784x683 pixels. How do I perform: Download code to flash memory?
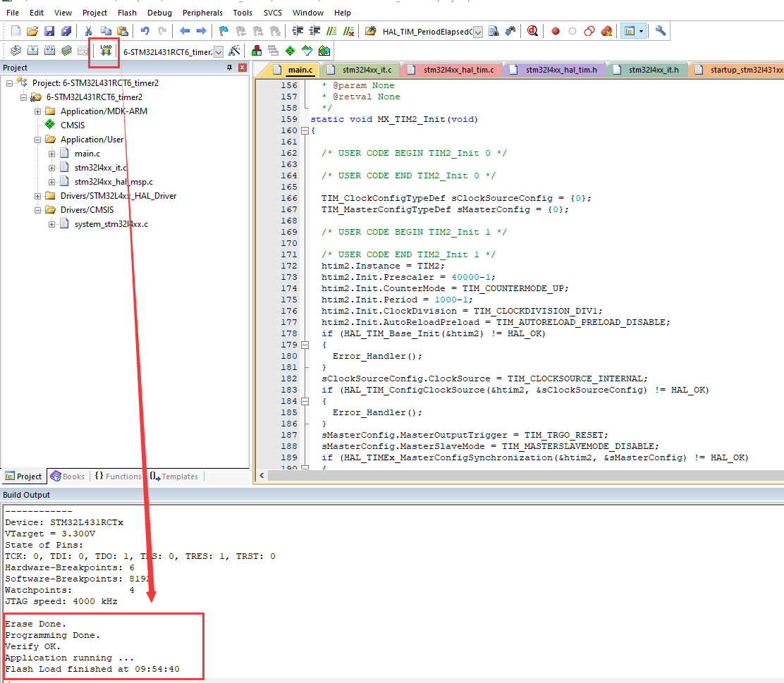[x=104, y=50]
